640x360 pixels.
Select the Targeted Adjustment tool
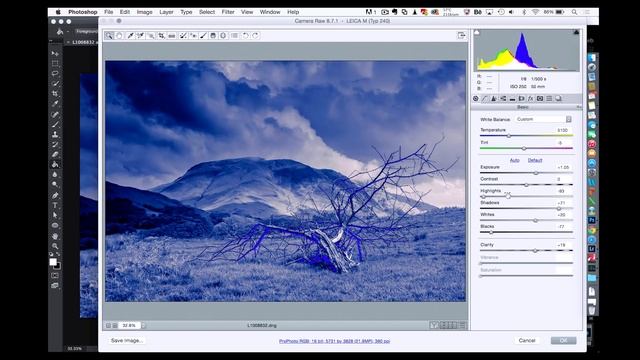(x=151, y=36)
